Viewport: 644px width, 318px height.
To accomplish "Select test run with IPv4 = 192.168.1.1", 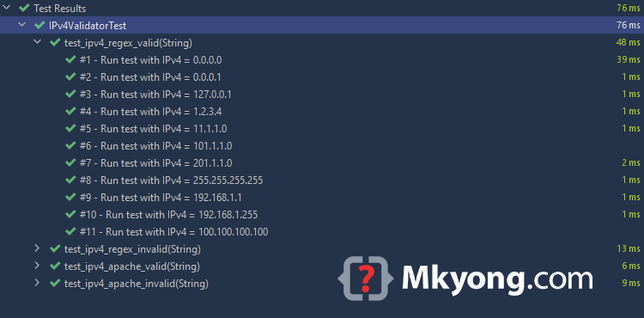I will [161, 198].
